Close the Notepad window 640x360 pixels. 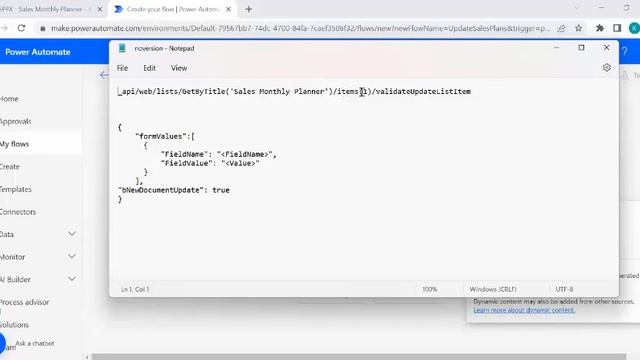pos(607,48)
